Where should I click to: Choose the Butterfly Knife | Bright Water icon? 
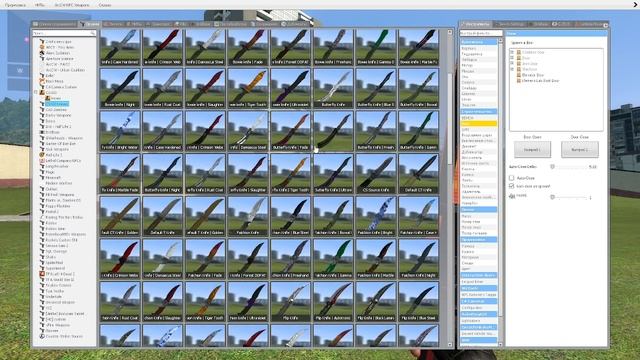[120, 131]
